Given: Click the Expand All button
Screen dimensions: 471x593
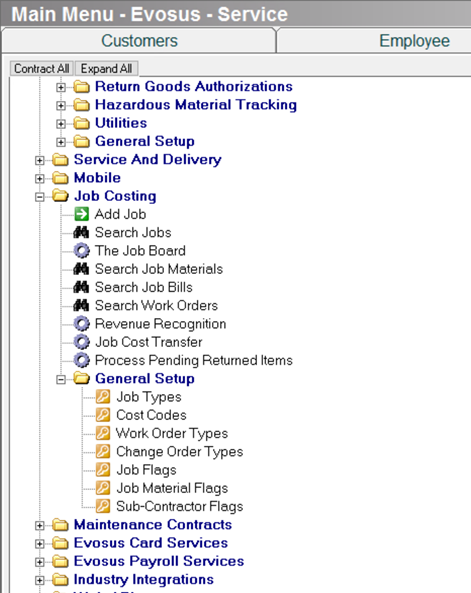Looking at the screenshot, I should pos(106,68).
